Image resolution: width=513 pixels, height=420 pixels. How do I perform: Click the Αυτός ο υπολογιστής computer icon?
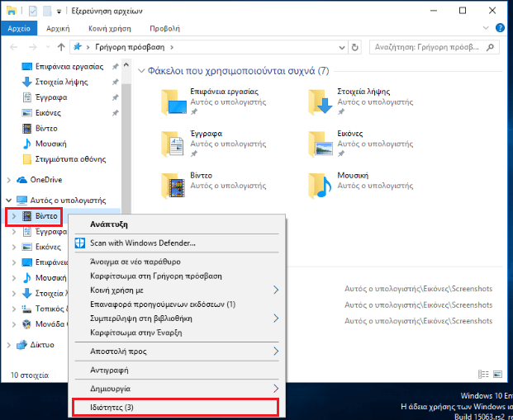[x=22, y=200]
